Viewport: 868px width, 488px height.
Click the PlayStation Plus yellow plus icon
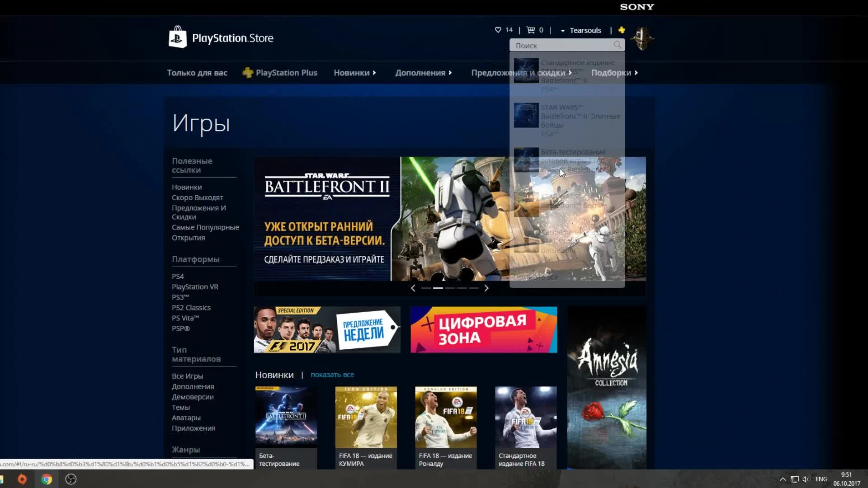click(x=622, y=30)
